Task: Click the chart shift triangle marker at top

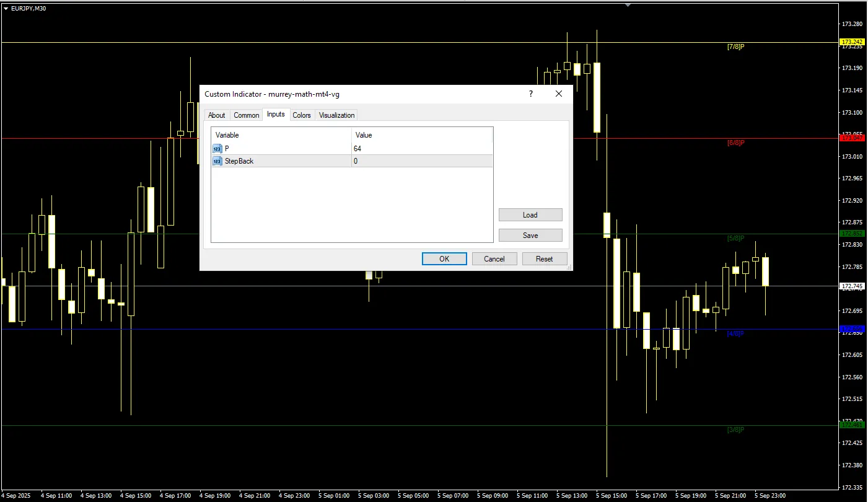Action: pyautogui.click(x=628, y=4)
